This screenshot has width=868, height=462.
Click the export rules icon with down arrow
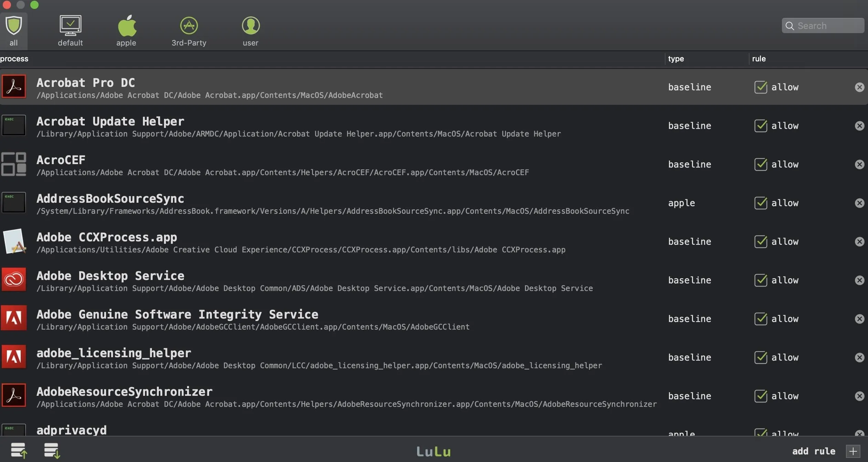pos(52,450)
